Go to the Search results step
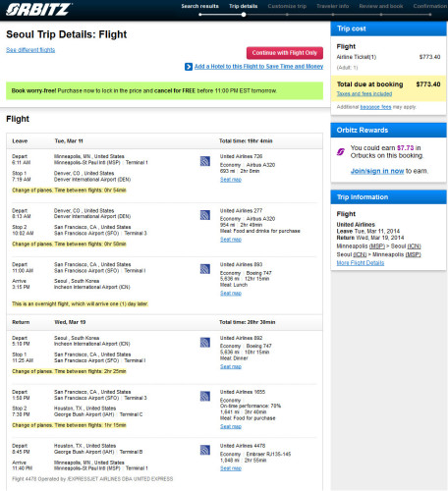The width and height of the screenshot is (448, 491). [x=199, y=6]
